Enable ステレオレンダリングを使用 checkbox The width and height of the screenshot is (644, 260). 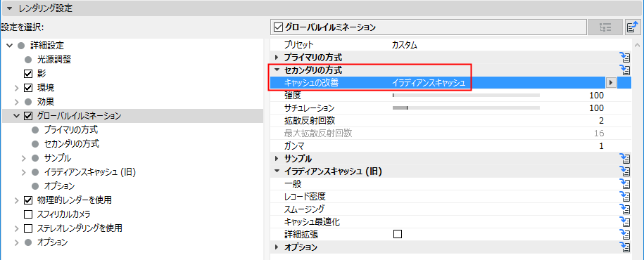point(28,228)
